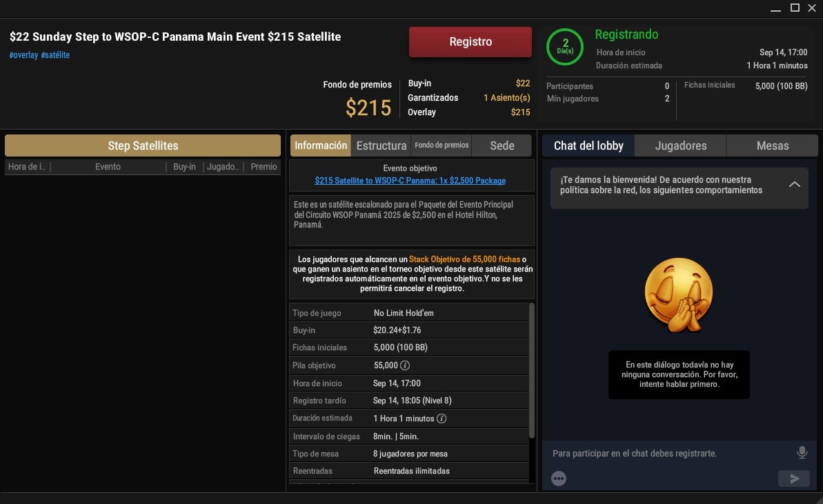Open the Mesas tab
The height and width of the screenshot is (504, 823).
click(773, 145)
